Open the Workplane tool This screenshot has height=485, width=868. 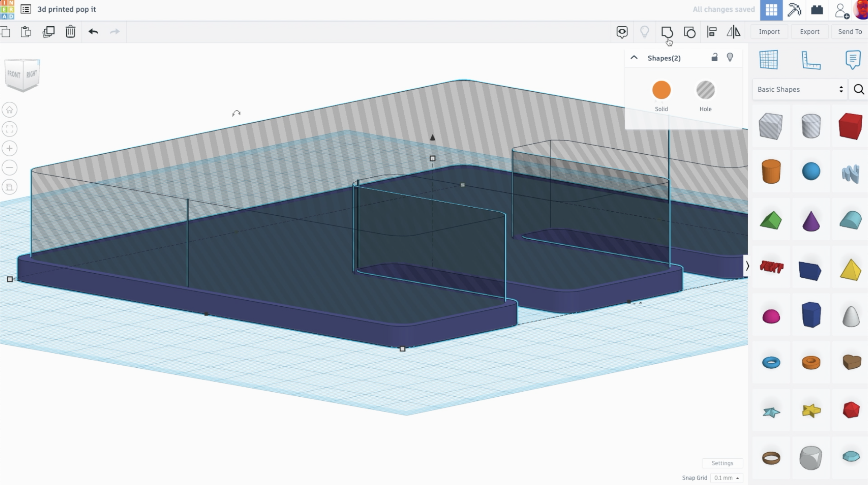click(x=769, y=60)
